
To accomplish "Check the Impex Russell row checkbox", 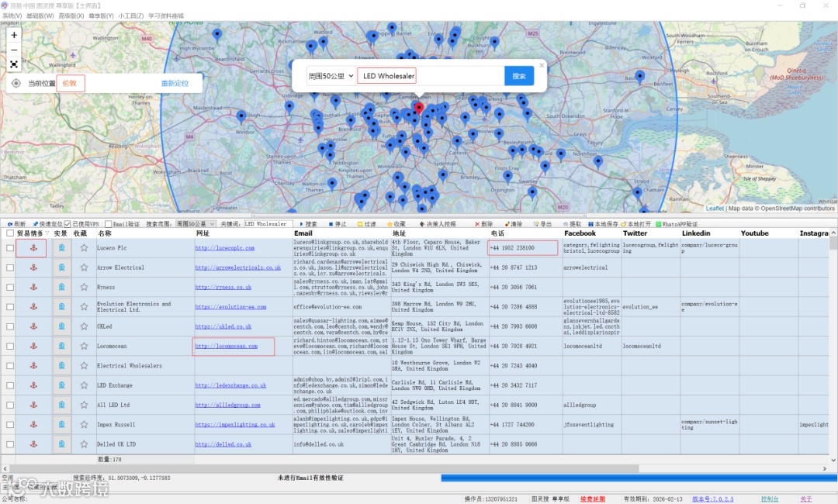I will tap(10, 424).
